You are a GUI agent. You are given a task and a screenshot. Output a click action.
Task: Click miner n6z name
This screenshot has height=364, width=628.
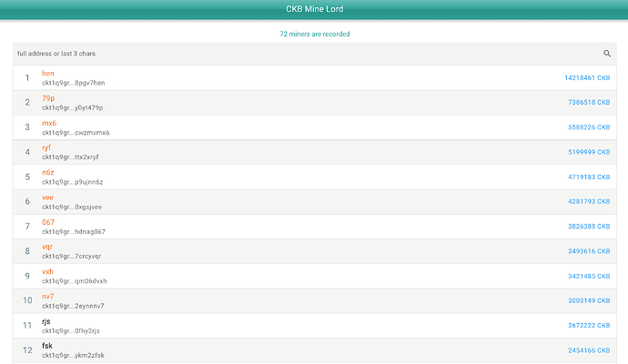(x=48, y=172)
